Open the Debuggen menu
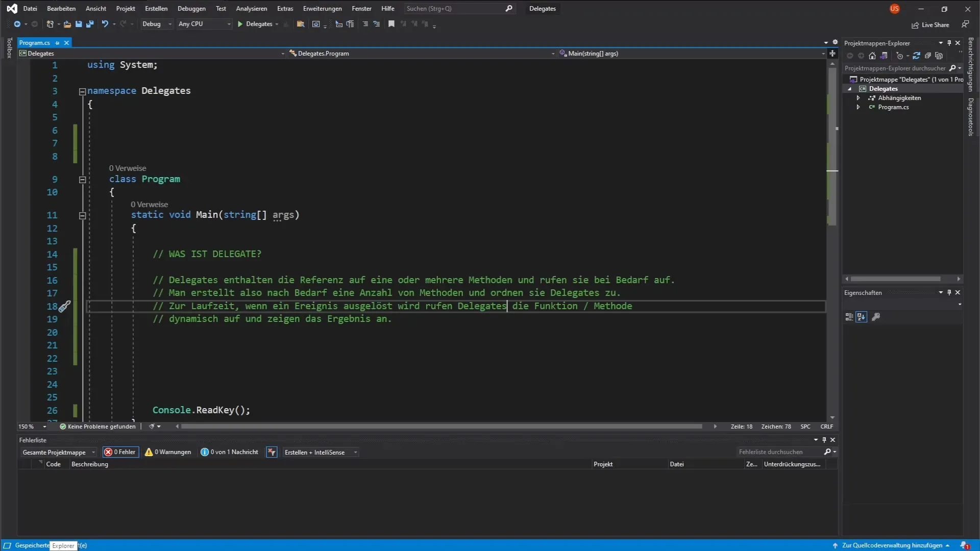 [x=191, y=9]
